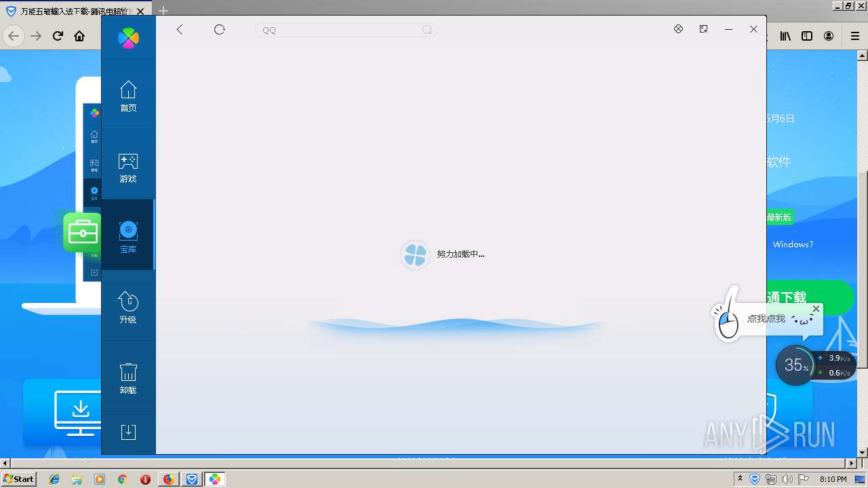Go back with the app's back arrow
Viewport: 868px width, 488px height.
[180, 29]
